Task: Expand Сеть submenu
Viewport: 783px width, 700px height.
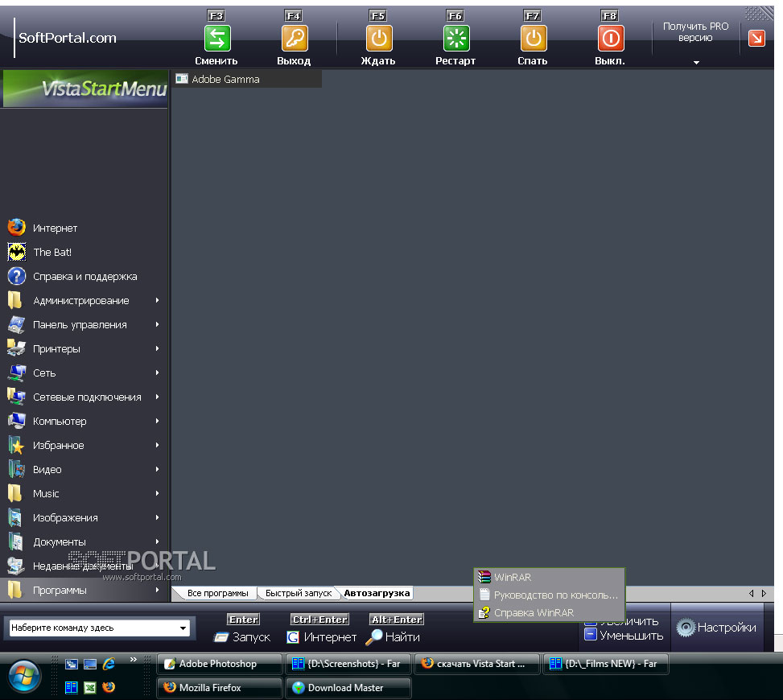Action: [157, 373]
